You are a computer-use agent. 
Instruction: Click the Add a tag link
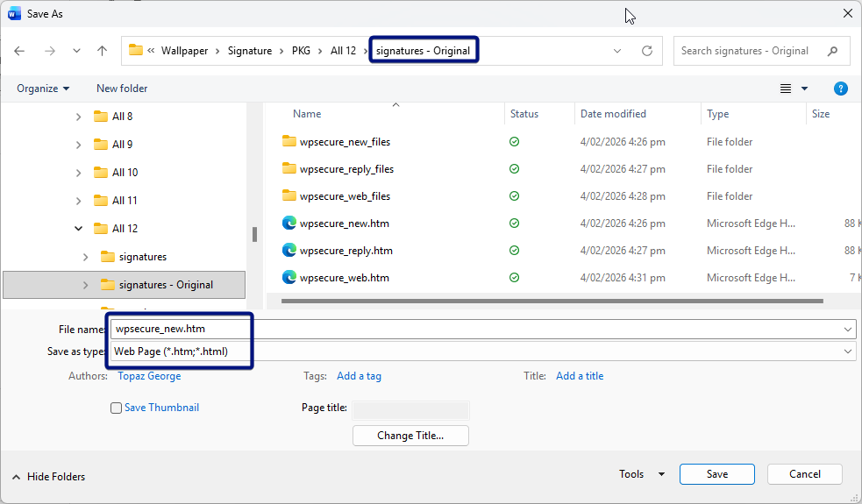[359, 376]
